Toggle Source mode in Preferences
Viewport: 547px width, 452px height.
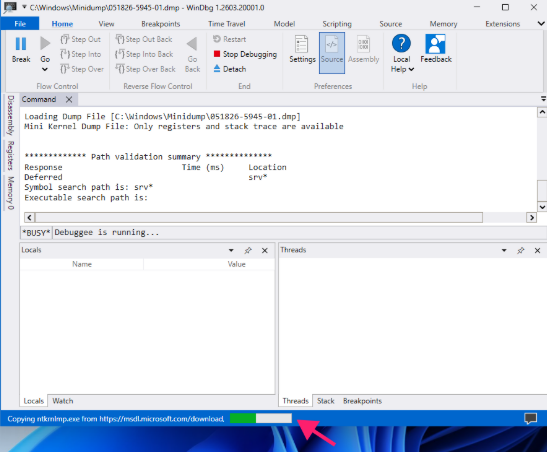tap(332, 53)
